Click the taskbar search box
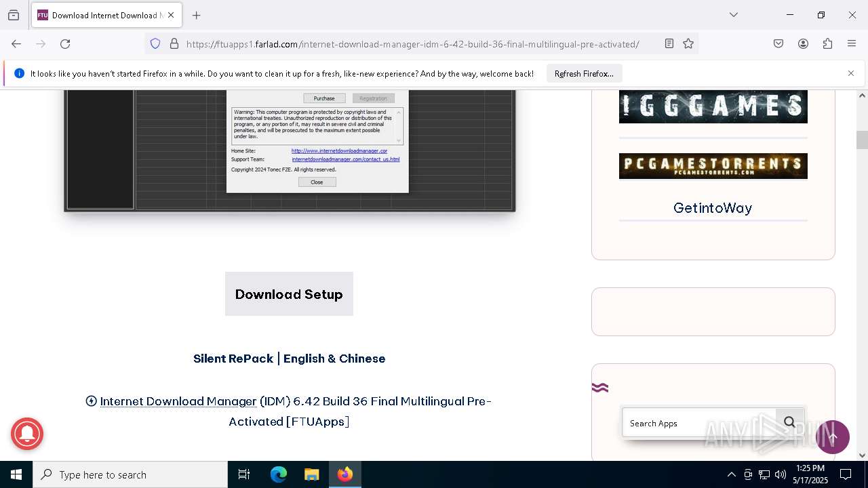The height and width of the screenshot is (488, 868). click(x=130, y=474)
